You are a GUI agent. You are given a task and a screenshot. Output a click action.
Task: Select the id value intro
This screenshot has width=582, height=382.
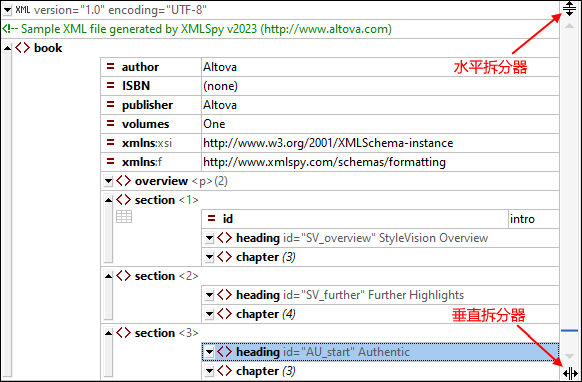(x=522, y=219)
